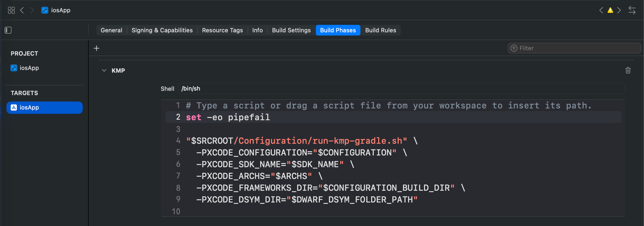
Task: Jump to previous issue arrow
Action: coord(601,10)
